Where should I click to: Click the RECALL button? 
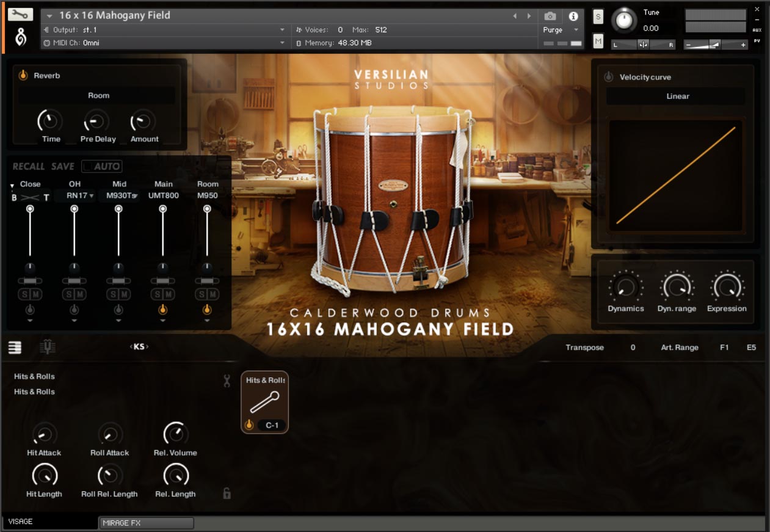point(29,166)
